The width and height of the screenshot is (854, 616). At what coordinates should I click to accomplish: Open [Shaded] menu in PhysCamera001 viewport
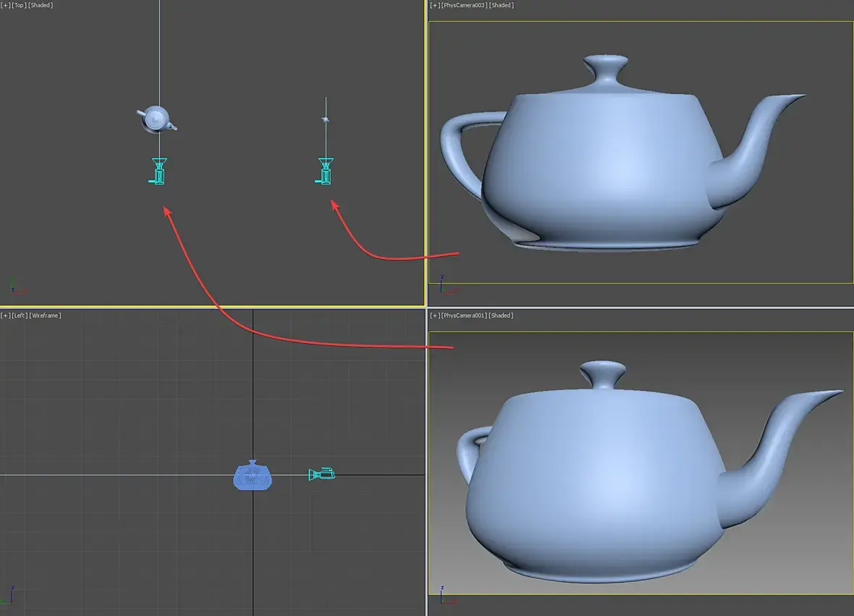pyautogui.click(x=501, y=316)
